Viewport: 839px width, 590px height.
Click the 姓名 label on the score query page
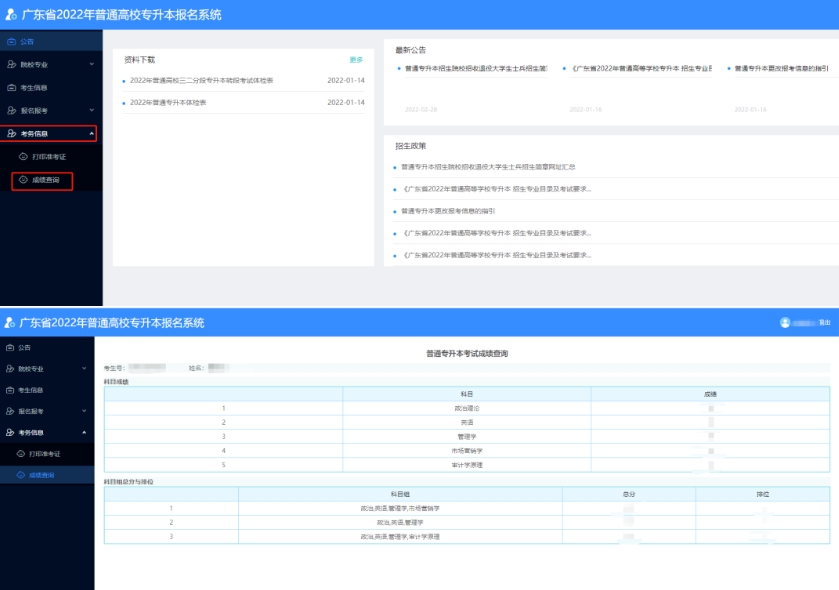tap(196, 368)
